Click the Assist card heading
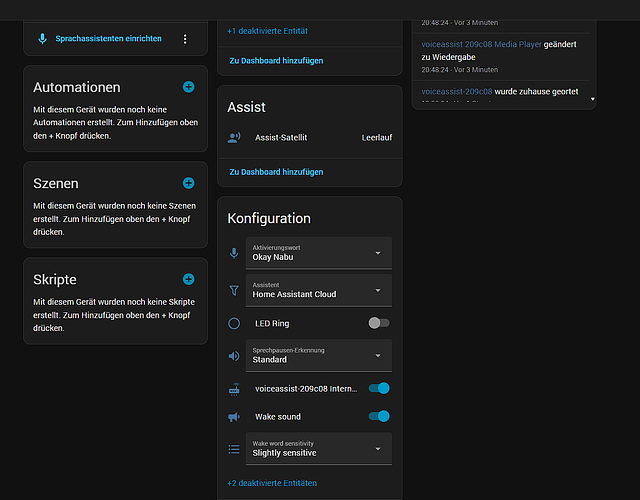The height and width of the screenshot is (500, 640). point(246,107)
